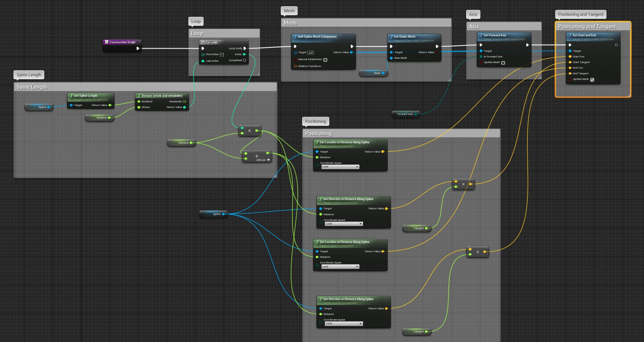Select the large Spline variable node feeding Positioning
This screenshot has width=644, height=342.
[213, 214]
